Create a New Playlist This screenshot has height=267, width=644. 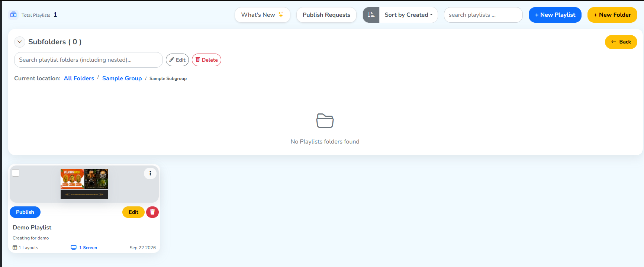click(555, 15)
